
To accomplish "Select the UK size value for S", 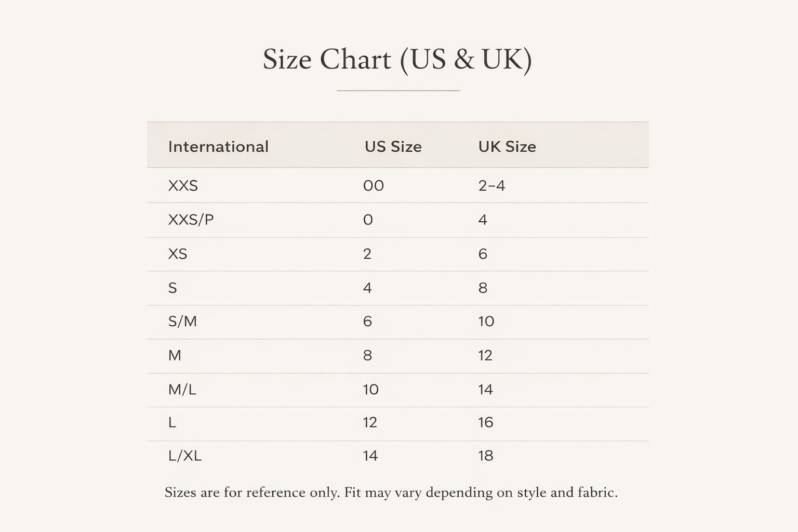I will 483,288.
